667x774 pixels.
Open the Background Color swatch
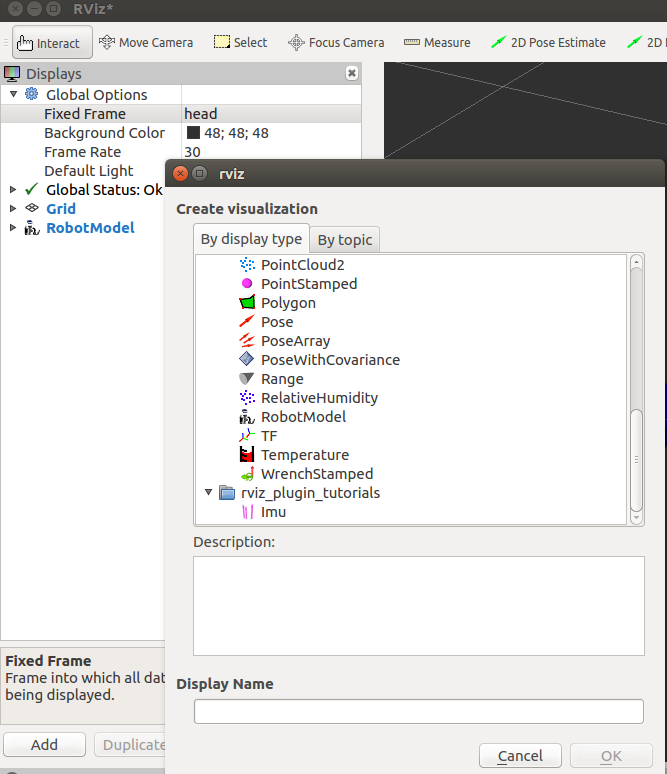click(x=193, y=133)
